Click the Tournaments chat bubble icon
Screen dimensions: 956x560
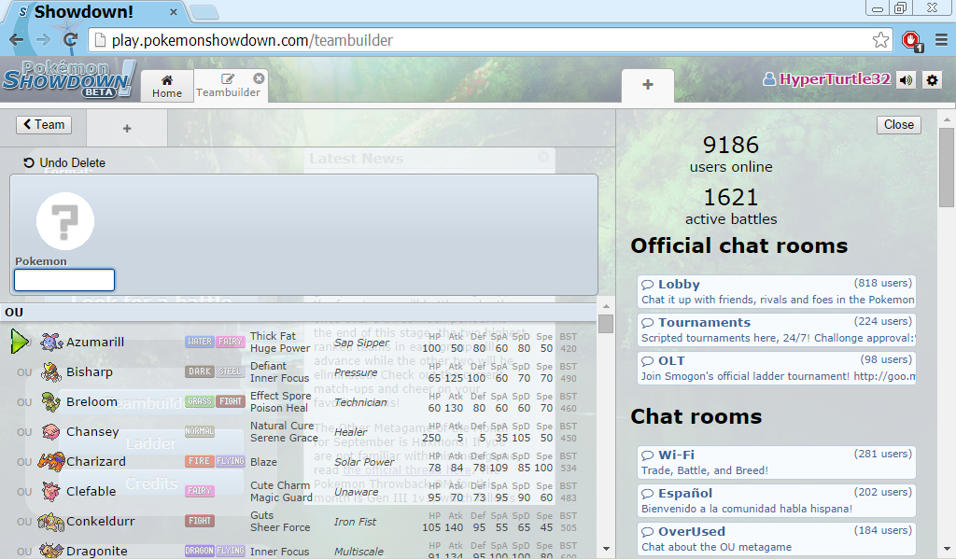(x=648, y=323)
